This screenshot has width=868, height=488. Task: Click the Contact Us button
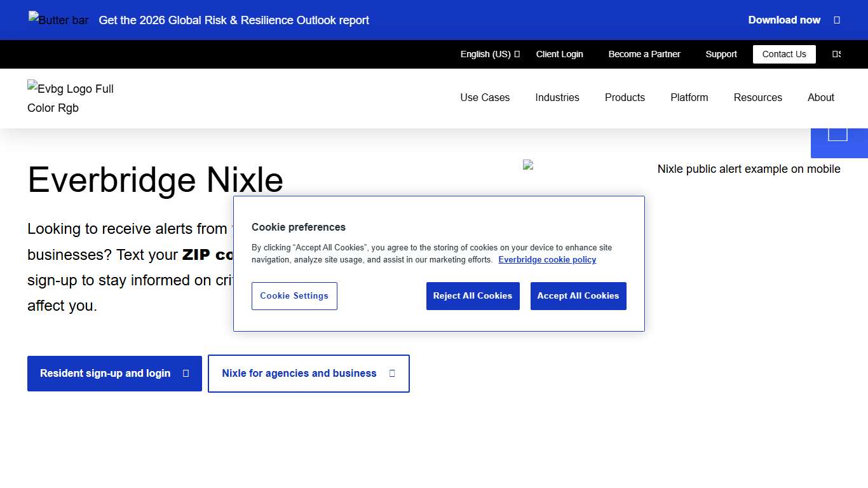[784, 54]
